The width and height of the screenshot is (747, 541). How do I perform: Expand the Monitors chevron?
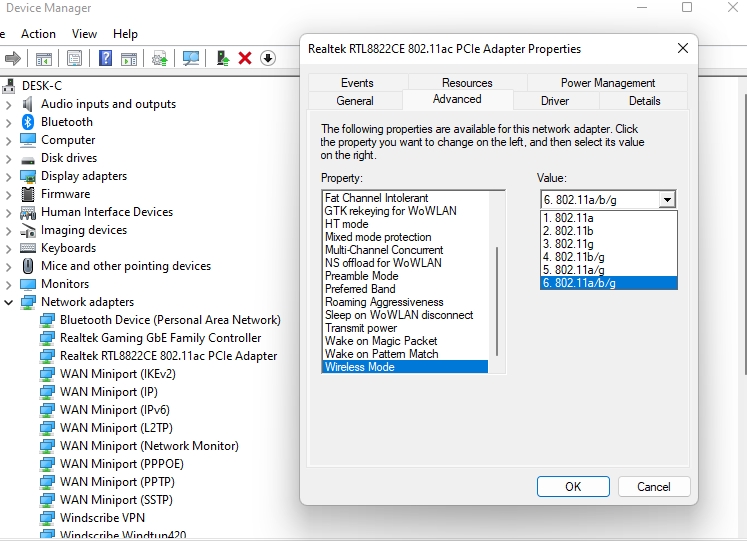pyautogui.click(x=8, y=285)
